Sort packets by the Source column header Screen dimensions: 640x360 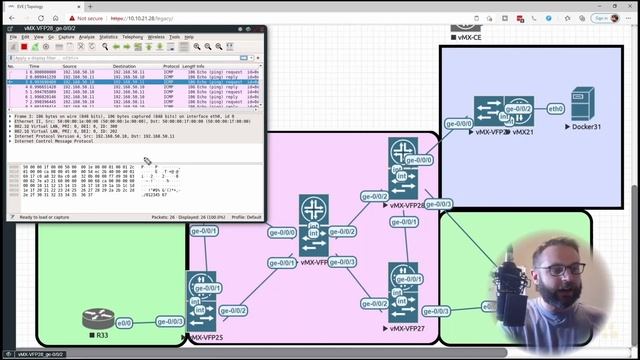(x=69, y=66)
